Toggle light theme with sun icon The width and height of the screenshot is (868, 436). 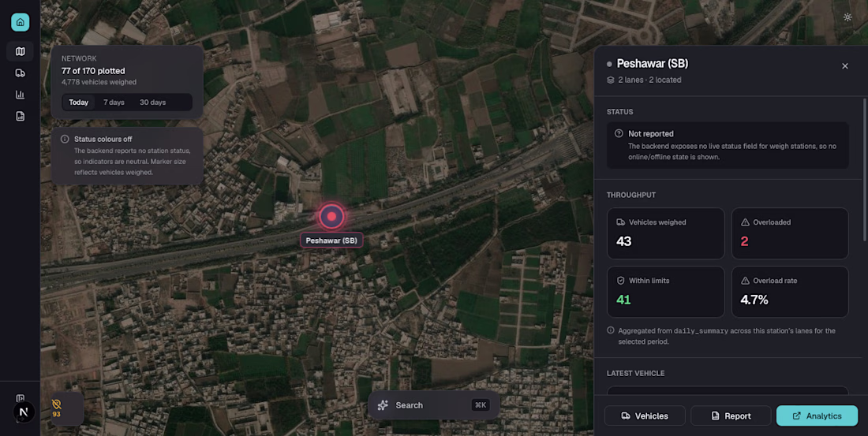(x=847, y=17)
